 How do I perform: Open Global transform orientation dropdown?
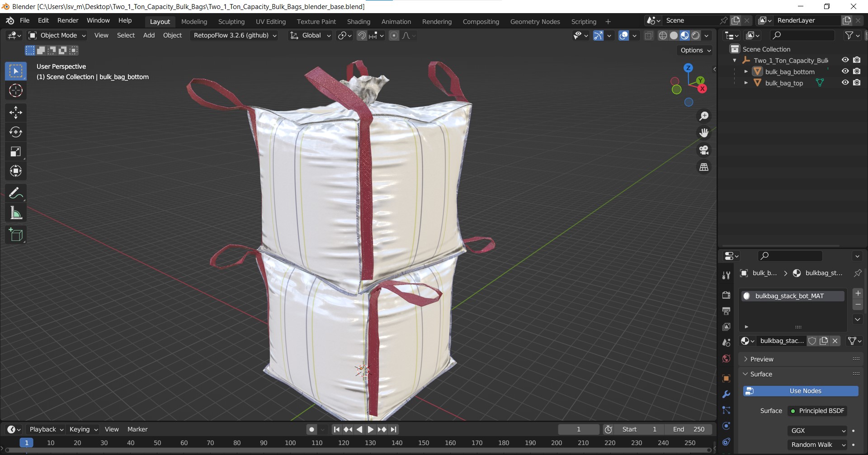(311, 35)
